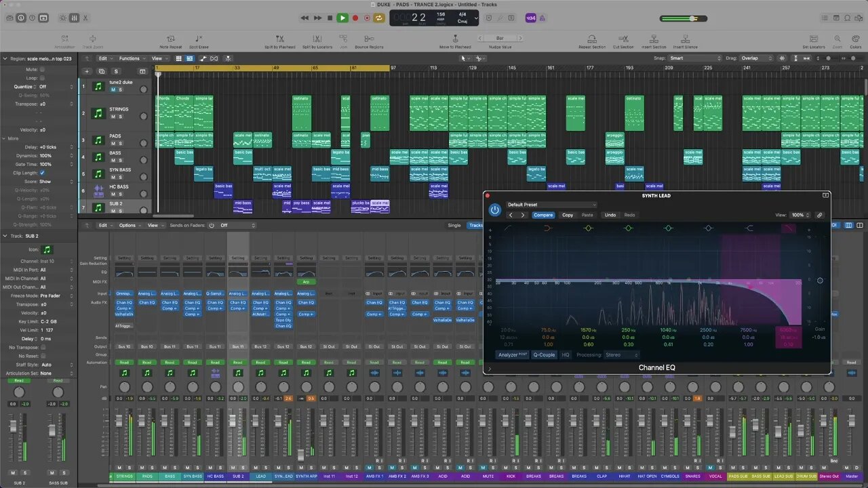868x488 pixels.
Task: Click the Rewind transport button
Action: pos(304,18)
